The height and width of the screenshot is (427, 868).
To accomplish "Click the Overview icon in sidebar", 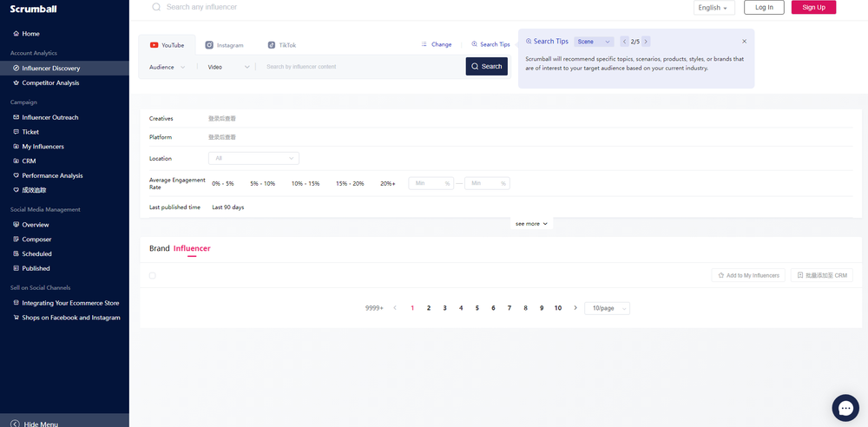I will (16, 225).
